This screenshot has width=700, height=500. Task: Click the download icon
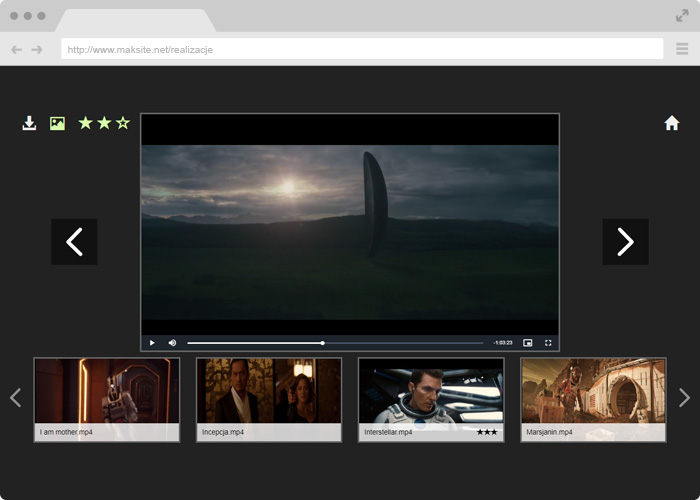tap(29, 123)
